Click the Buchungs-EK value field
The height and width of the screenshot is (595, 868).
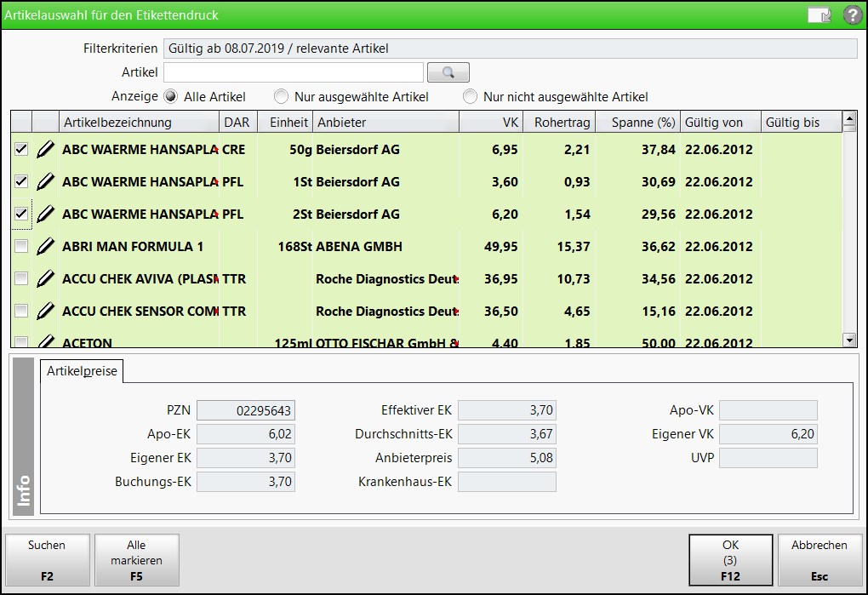pos(246,482)
